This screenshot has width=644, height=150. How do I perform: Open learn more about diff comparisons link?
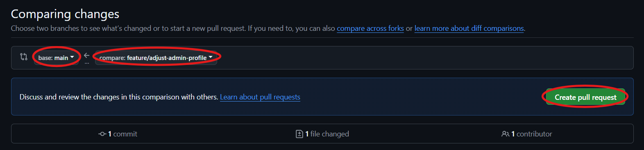pyautogui.click(x=469, y=28)
